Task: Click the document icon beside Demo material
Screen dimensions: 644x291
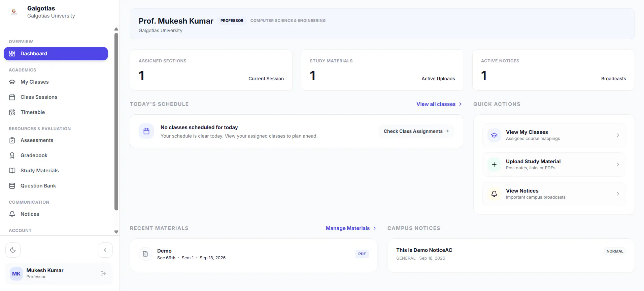Action: coord(145,254)
